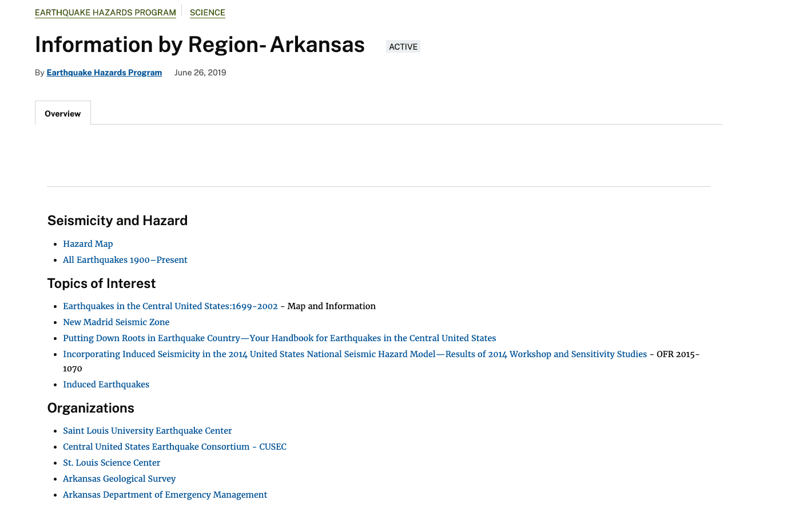Viewport: 807px width, 532px height.
Task: Click the Seismicity and Hazard heading
Action: click(117, 221)
